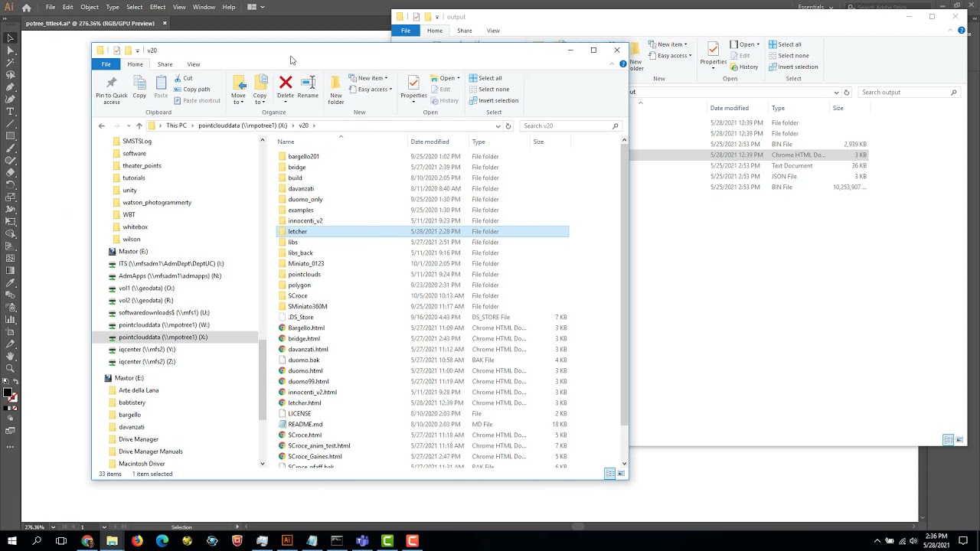The height and width of the screenshot is (551, 980).
Task: Open the Illustrator Effect menu
Action: click(158, 7)
